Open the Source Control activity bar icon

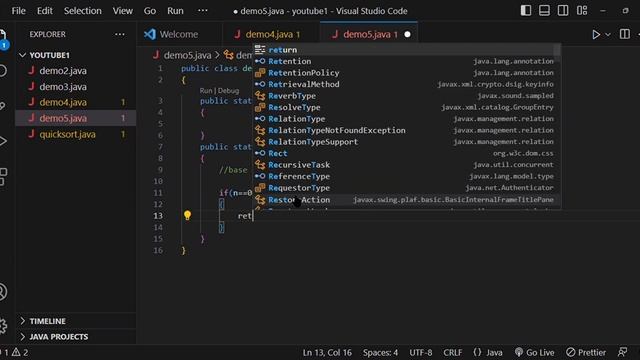(3, 106)
